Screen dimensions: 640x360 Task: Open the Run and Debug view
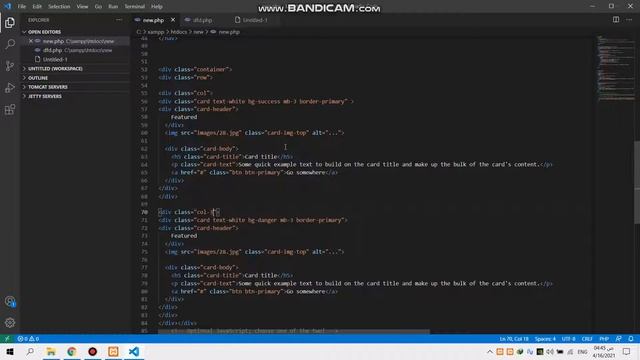coord(10,88)
